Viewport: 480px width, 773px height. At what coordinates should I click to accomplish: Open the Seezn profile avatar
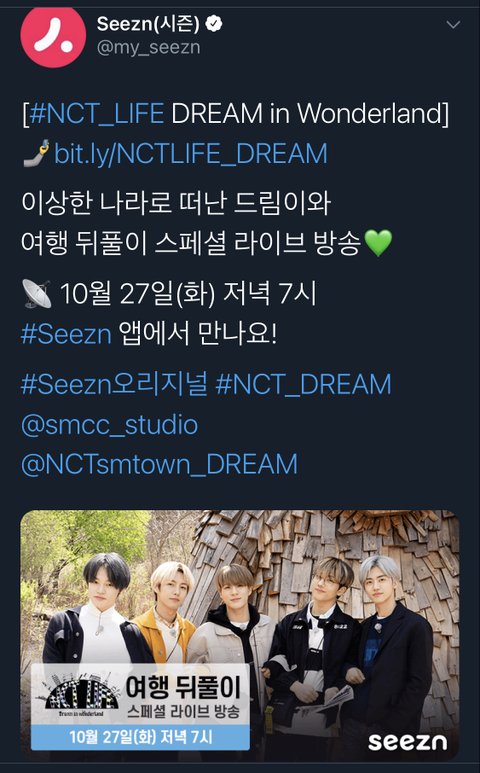click(53, 35)
